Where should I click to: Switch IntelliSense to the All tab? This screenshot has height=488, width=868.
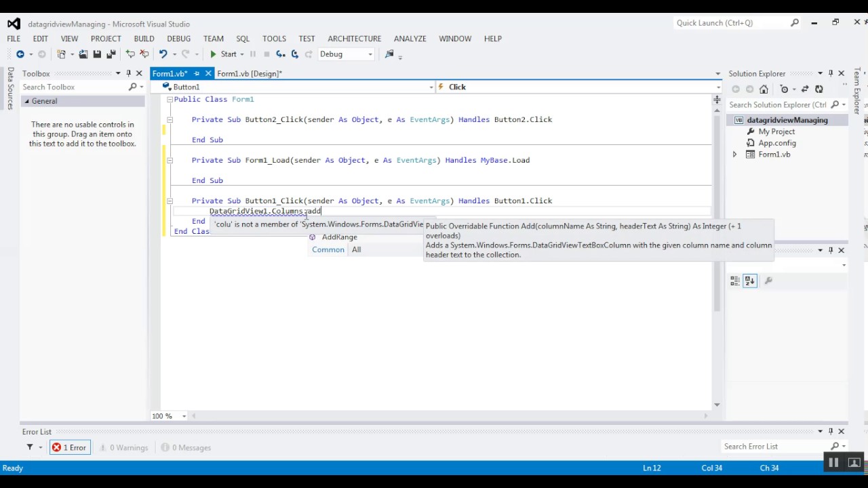point(356,249)
